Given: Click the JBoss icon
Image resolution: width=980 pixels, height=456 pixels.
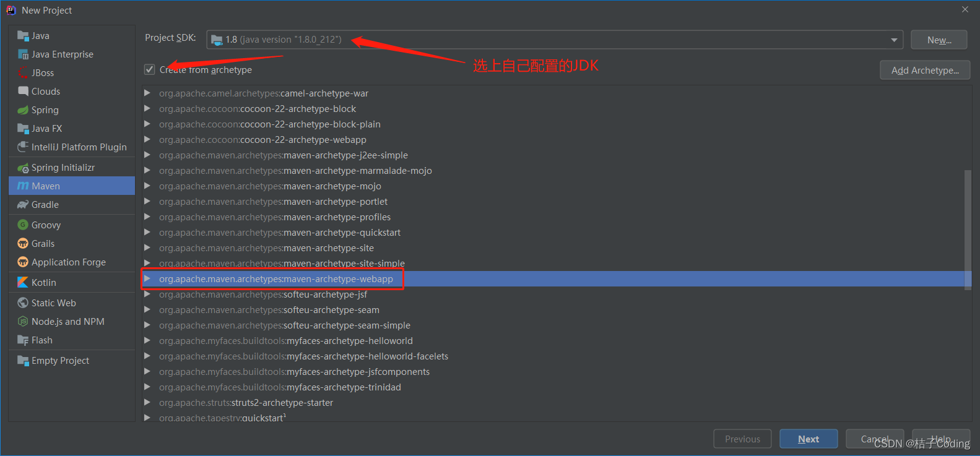Looking at the screenshot, I should click(23, 73).
